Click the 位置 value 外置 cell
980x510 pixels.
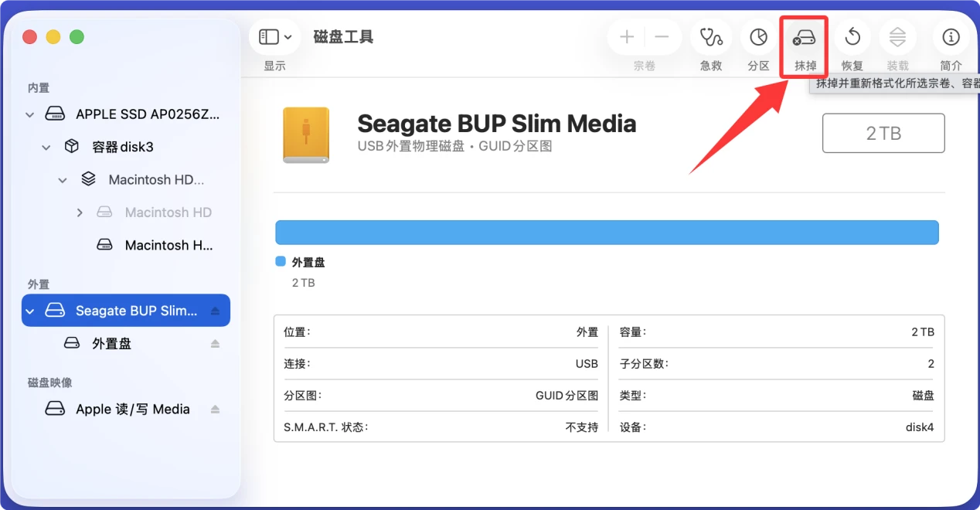(587, 331)
